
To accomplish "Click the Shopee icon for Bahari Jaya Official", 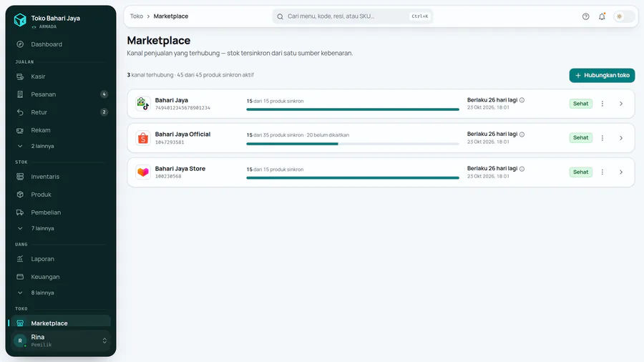I will tap(143, 138).
